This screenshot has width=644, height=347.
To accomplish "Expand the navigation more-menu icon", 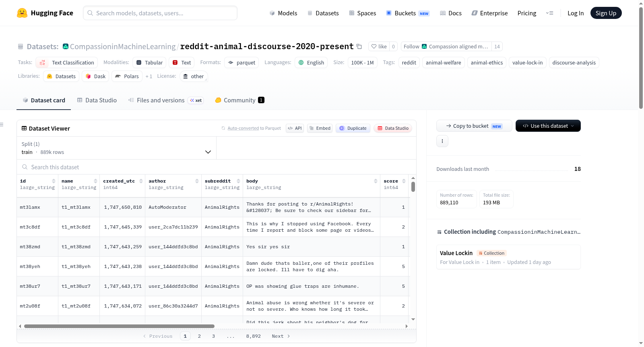I will (549, 13).
